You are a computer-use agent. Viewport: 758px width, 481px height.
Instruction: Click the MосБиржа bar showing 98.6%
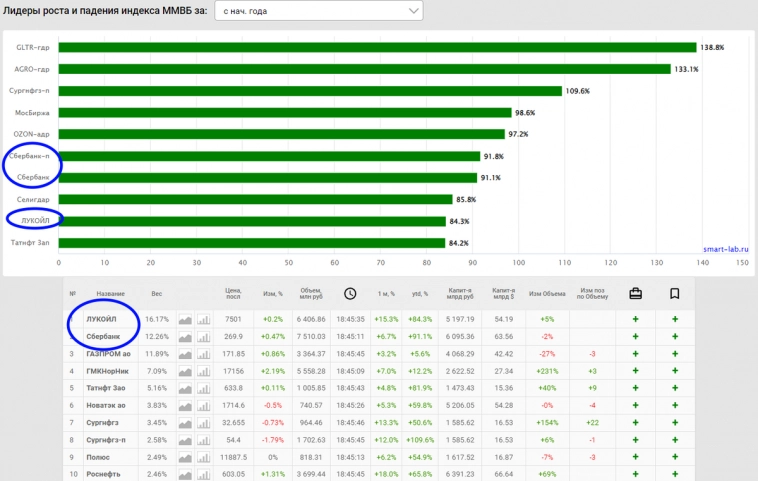coord(285,113)
